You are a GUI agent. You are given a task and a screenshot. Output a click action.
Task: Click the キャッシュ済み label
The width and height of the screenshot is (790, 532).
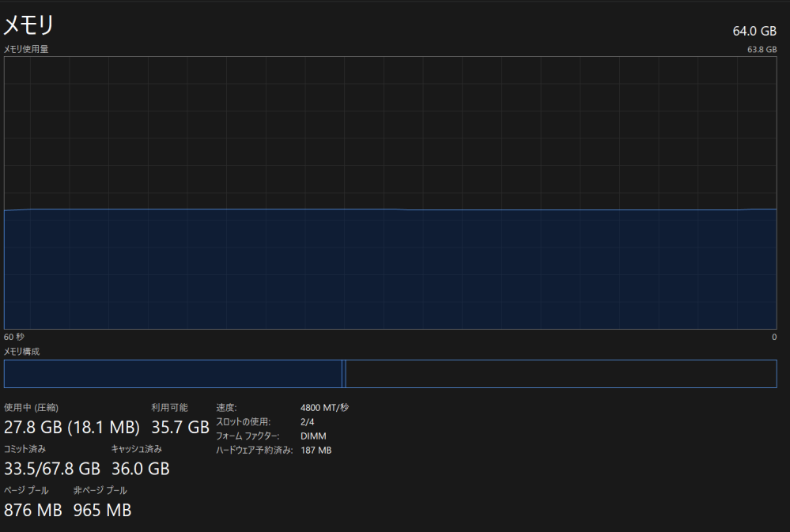tap(137, 449)
